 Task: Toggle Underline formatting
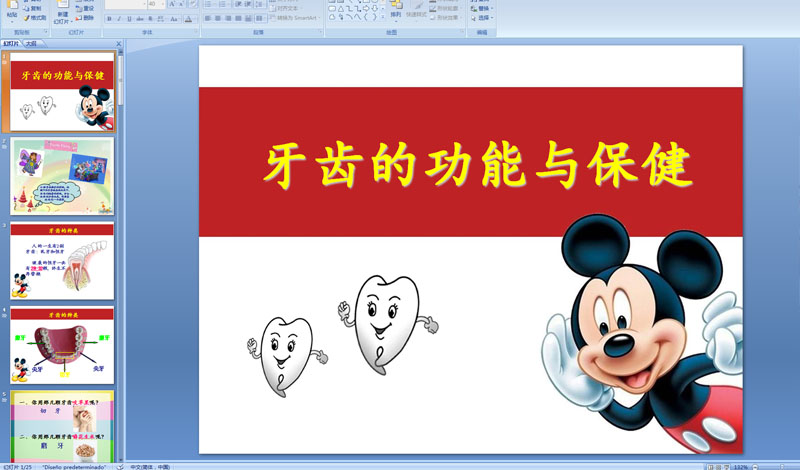pyautogui.click(x=129, y=19)
